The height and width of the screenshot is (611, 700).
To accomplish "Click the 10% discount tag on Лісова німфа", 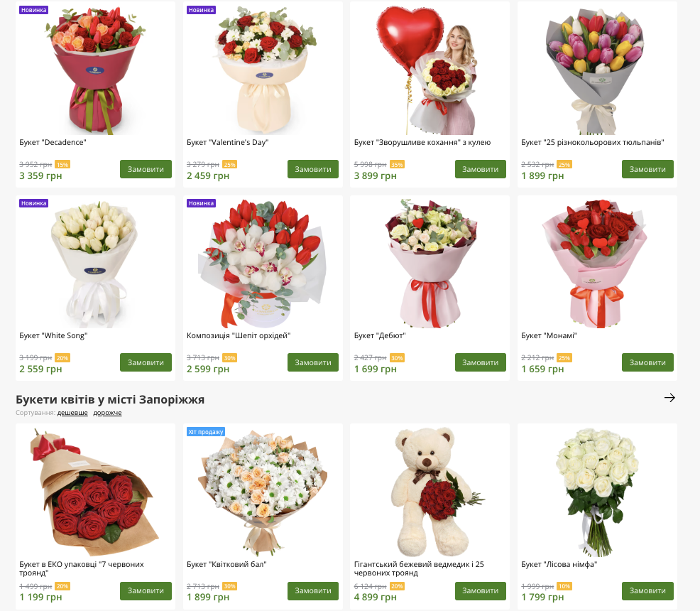I will pyautogui.click(x=564, y=586).
